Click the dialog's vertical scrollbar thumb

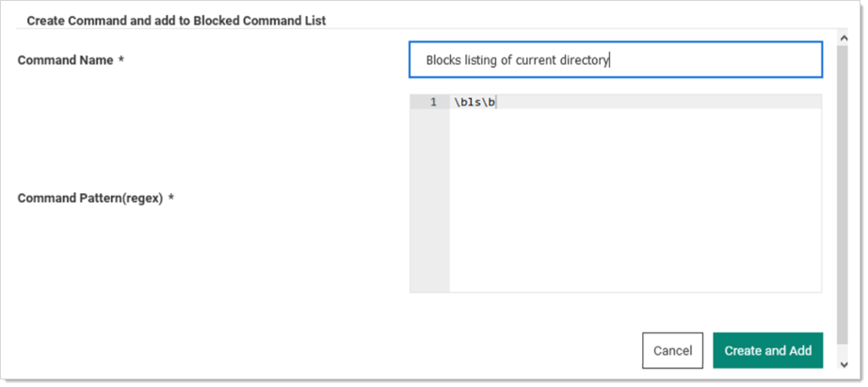point(844,194)
